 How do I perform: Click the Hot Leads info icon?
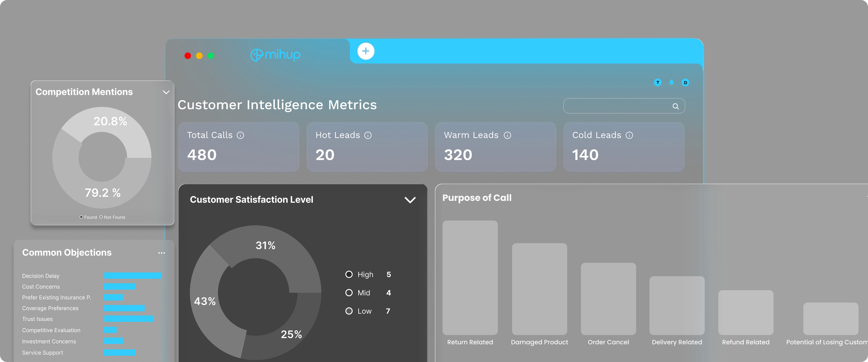368,135
